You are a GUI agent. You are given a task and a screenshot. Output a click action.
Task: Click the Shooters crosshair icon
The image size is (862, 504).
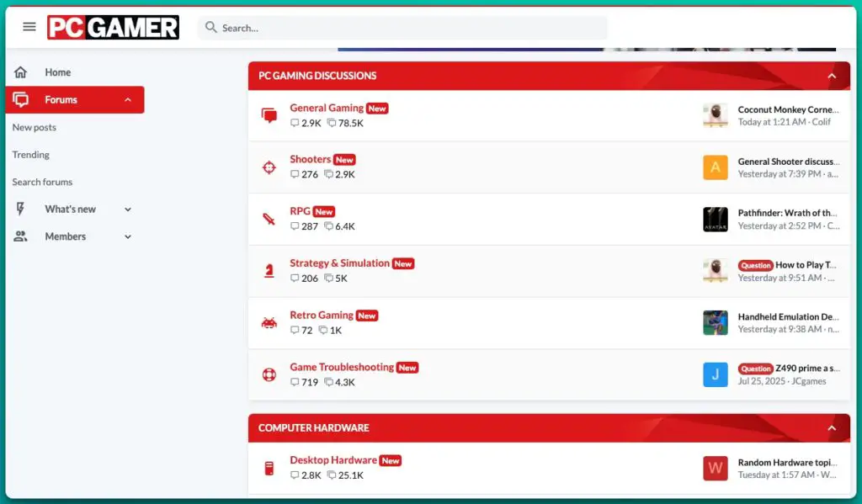[269, 167]
